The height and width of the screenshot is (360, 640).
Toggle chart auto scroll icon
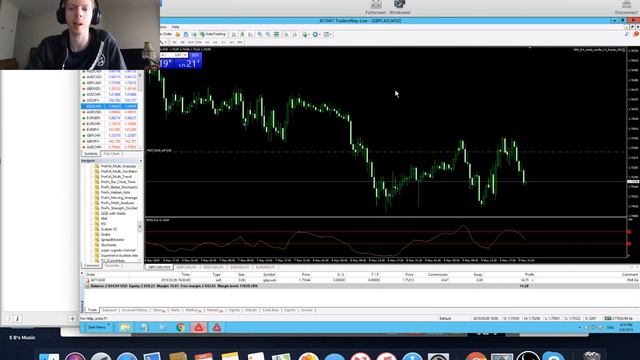pos(286,35)
